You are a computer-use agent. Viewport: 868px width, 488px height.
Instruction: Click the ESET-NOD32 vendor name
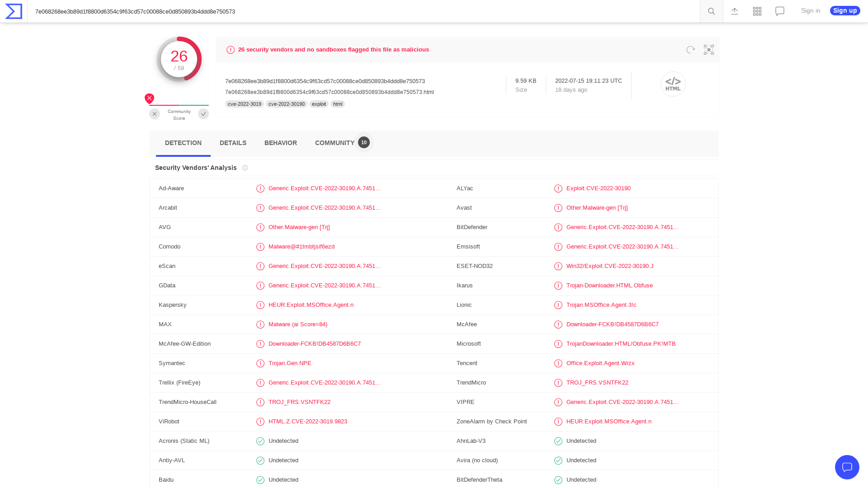475,266
